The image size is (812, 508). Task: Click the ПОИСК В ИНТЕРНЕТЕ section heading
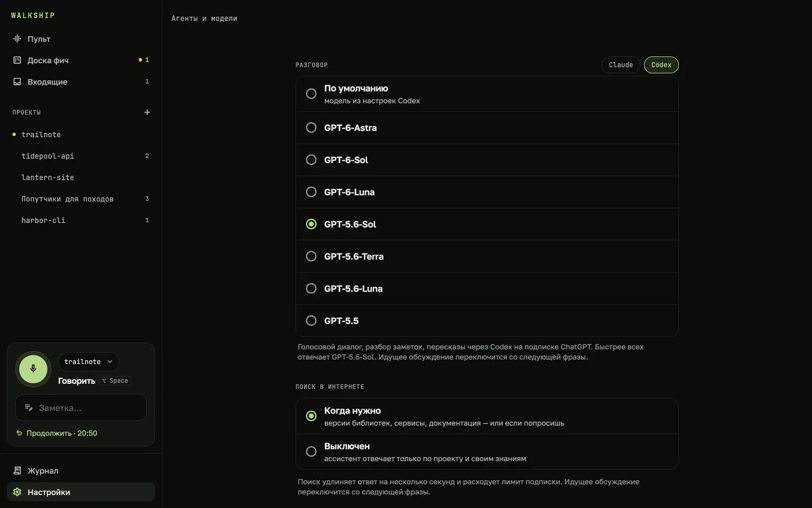tap(330, 387)
